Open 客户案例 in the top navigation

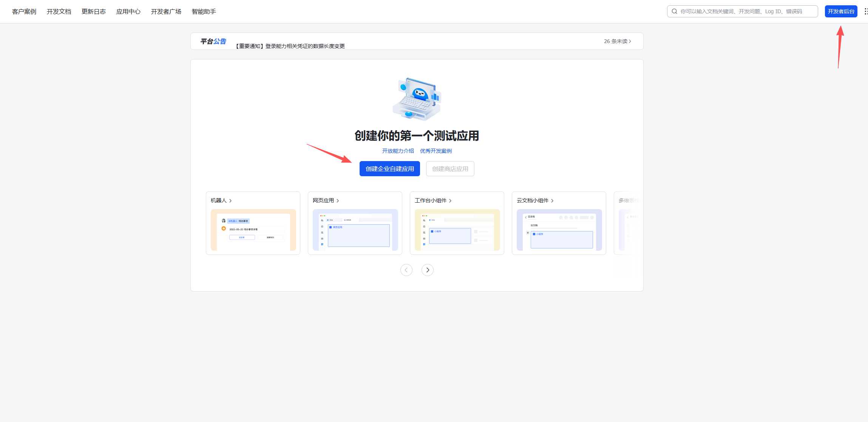point(23,11)
